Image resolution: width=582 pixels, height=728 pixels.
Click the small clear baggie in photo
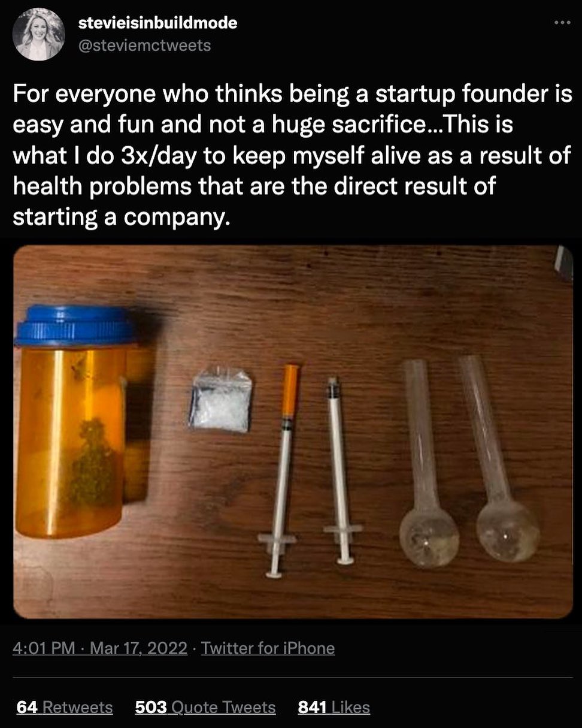coord(221,400)
